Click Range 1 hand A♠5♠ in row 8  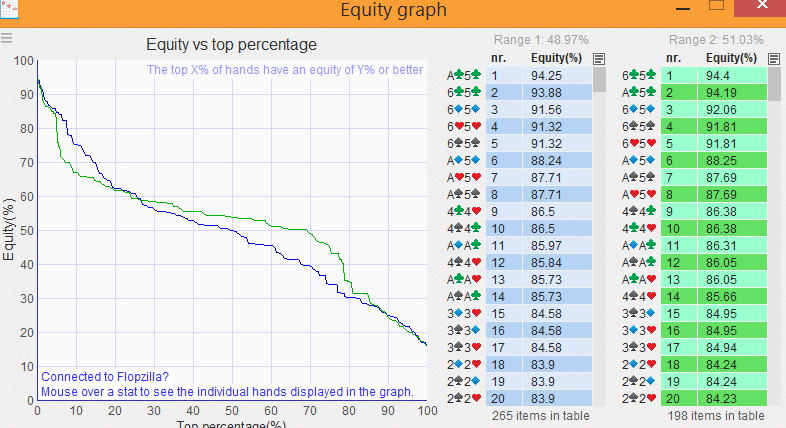coord(464,195)
